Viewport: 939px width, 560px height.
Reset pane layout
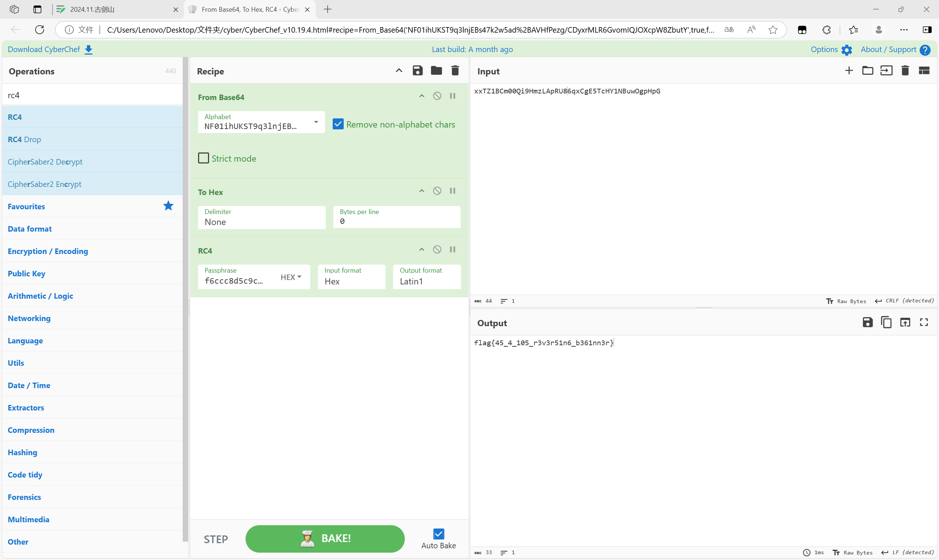(x=924, y=71)
